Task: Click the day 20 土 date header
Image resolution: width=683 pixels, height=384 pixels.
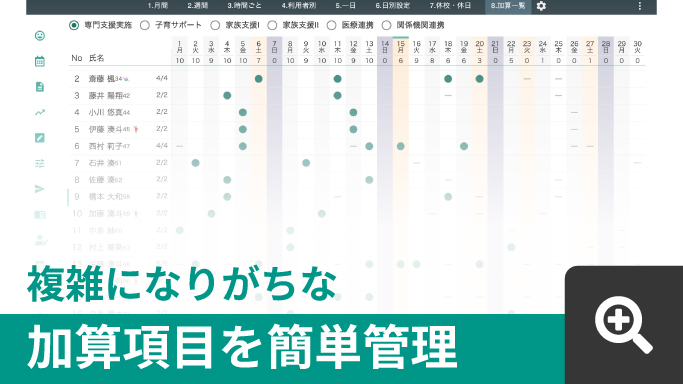Action: pos(479,47)
